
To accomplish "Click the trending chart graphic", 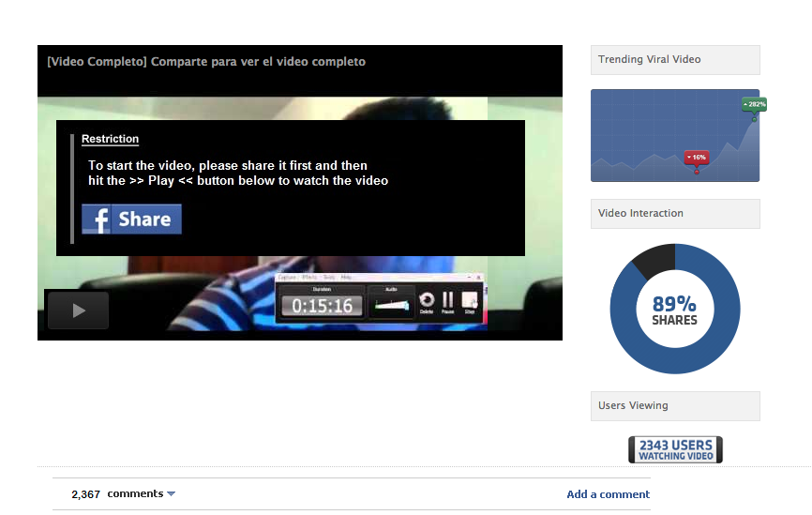I will [675, 135].
